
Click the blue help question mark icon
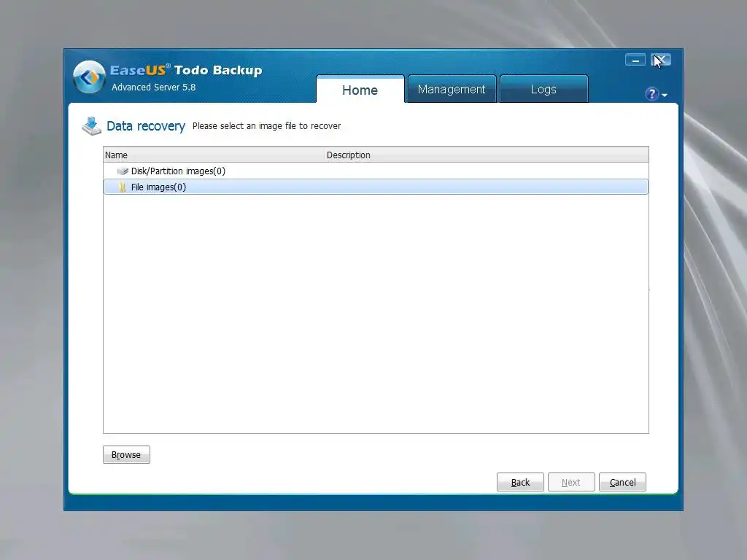[x=651, y=94]
